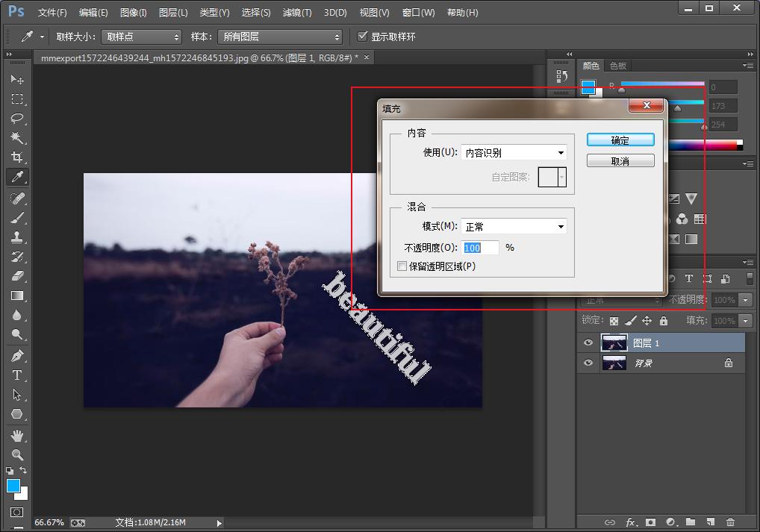Open the 模式 blend mode dropdown

pos(514,227)
